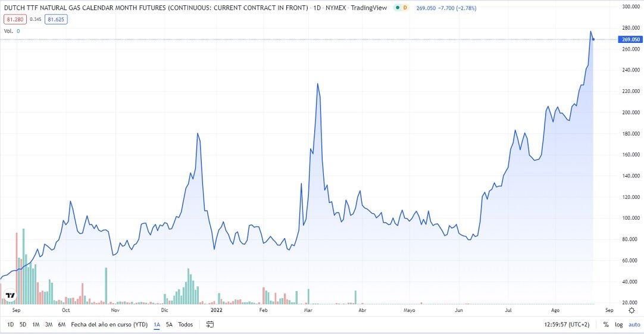This screenshot has width=644, height=334.
Task: Click the 100.000 price axis label
Action: pos(630,218)
